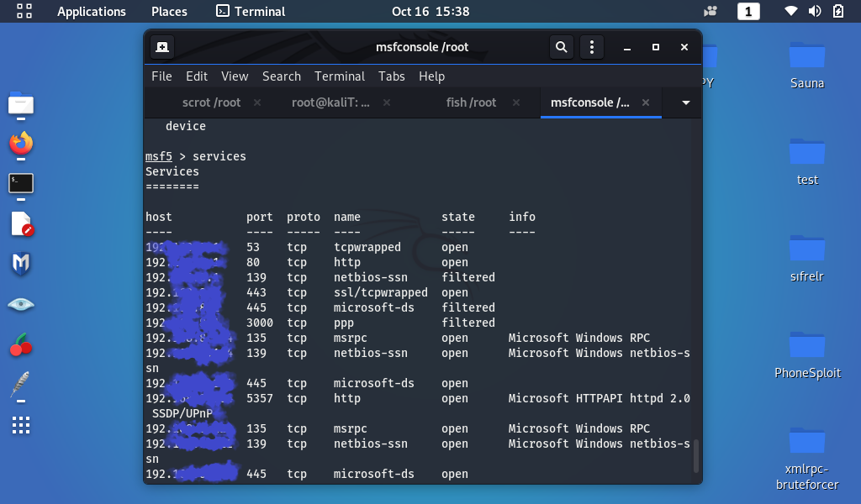Screen dimensions: 861x504
Task: Adjust volume via the sound indicator
Action: click(814, 12)
